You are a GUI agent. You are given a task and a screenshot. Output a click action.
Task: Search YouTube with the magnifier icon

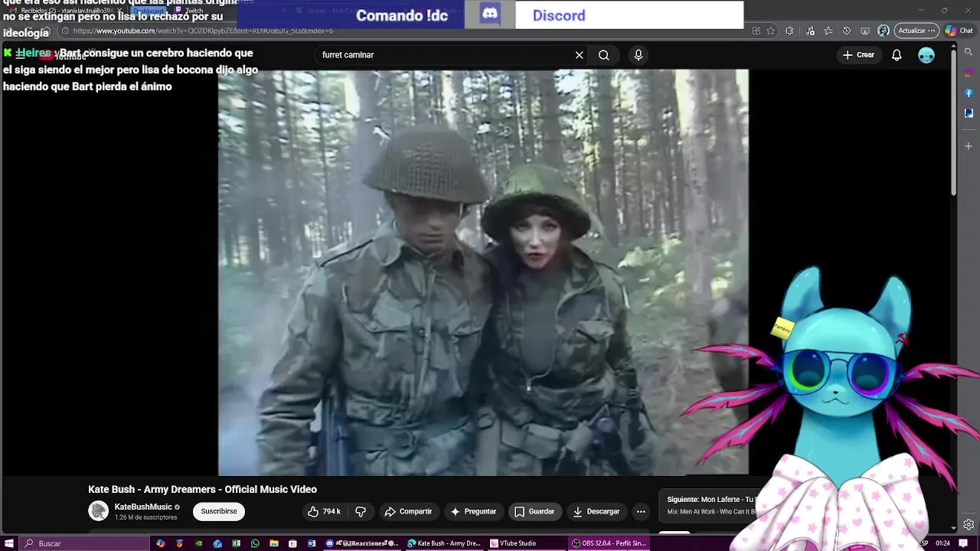[604, 55]
